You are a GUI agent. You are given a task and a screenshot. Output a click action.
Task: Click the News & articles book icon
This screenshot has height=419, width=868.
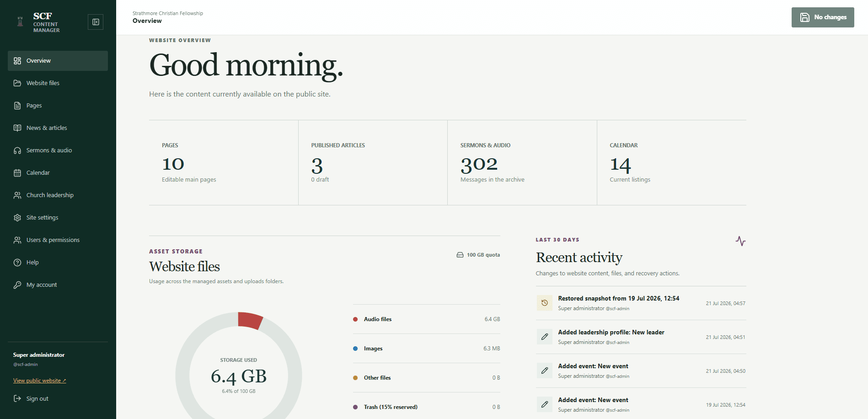tap(17, 128)
